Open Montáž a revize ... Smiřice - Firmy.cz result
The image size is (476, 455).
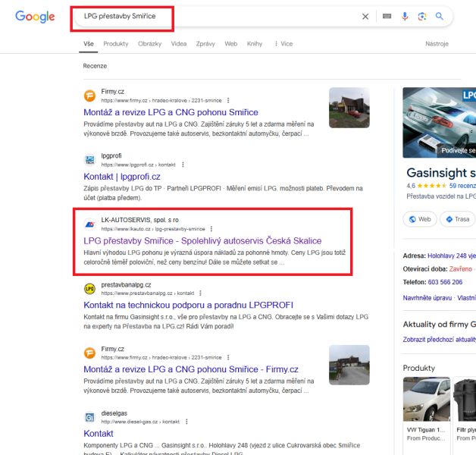pos(191,369)
